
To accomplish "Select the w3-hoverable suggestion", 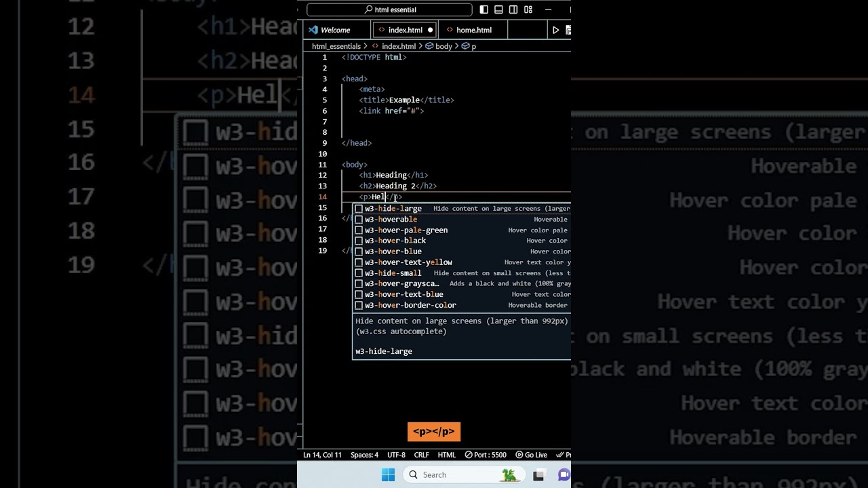I will [x=462, y=219].
